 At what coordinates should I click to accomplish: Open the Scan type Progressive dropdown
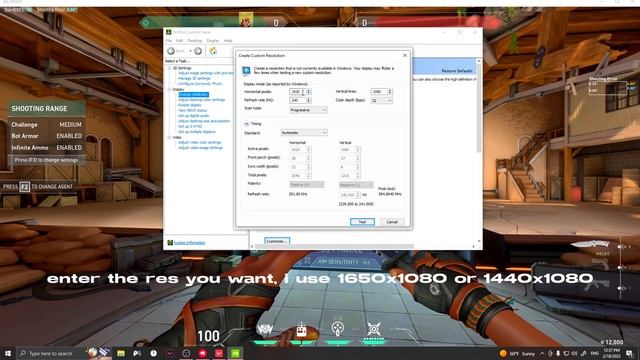309,110
